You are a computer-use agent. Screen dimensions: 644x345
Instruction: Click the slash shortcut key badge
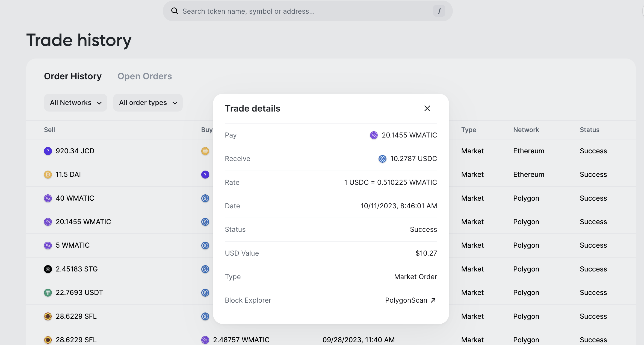click(x=439, y=11)
